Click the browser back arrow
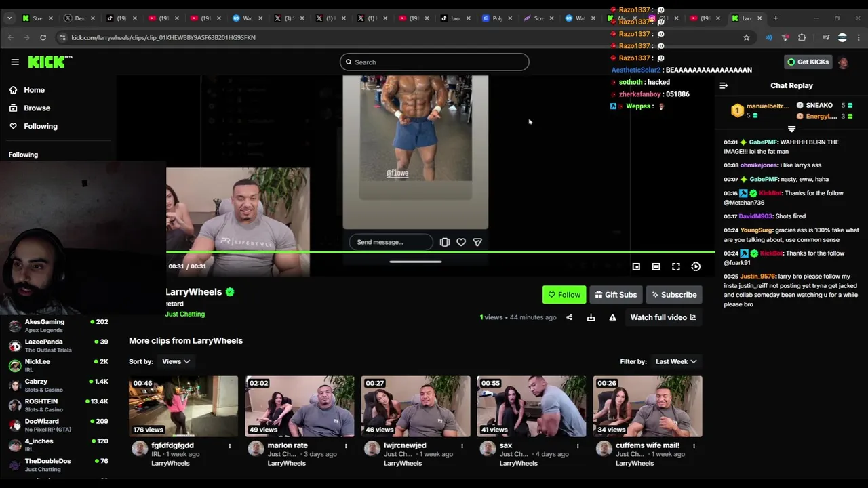 (x=10, y=37)
